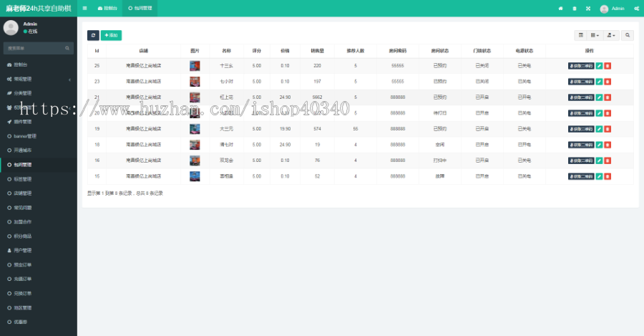Click the 销售量 column header
This screenshot has height=336, width=644.
tap(318, 51)
